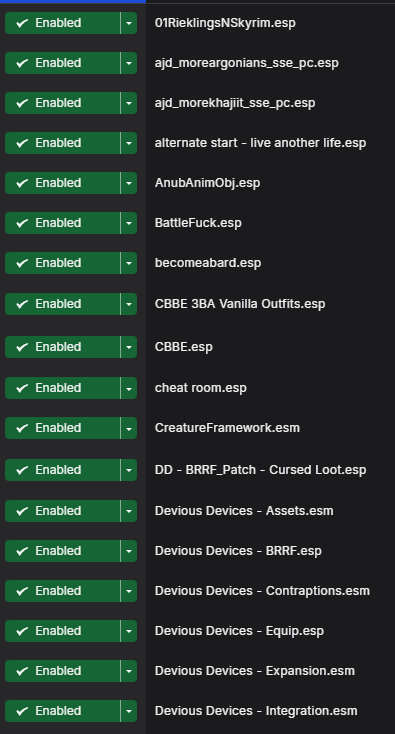The height and width of the screenshot is (734, 395).
Task: Open dropdown arrow for CBBE 3BA Vanilla Outfits.esp
Action: (x=129, y=304)
